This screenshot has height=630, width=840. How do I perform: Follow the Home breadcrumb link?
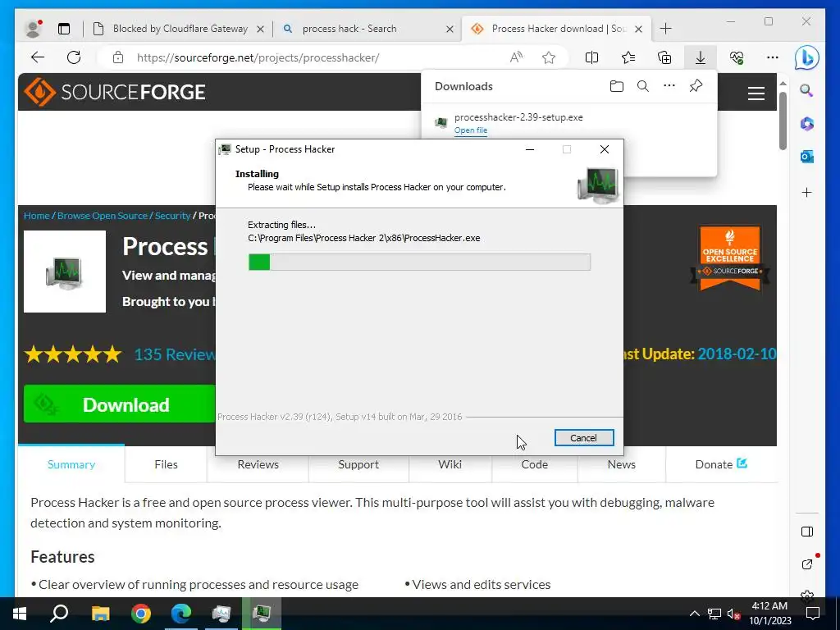[36, 216]
